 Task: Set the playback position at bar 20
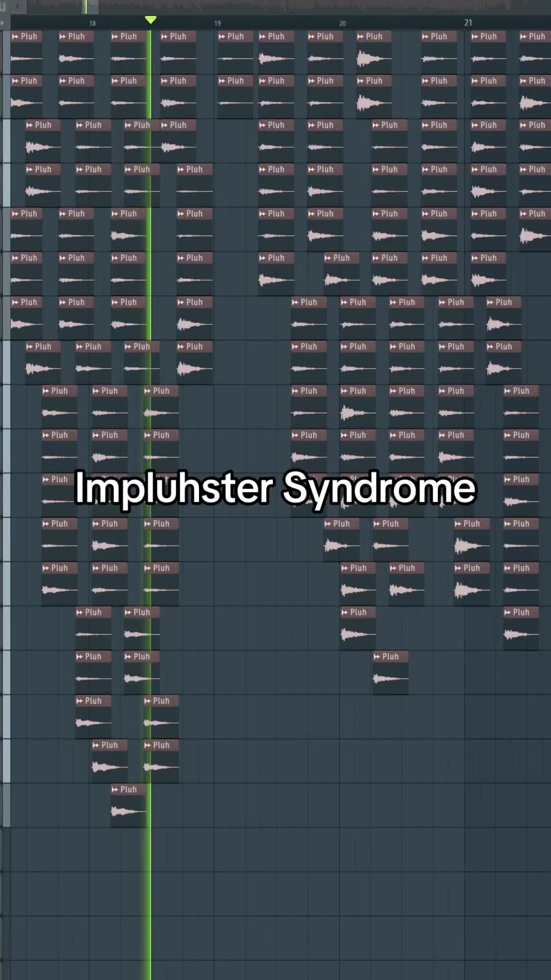pyautogui.click(x=342, y=23)
